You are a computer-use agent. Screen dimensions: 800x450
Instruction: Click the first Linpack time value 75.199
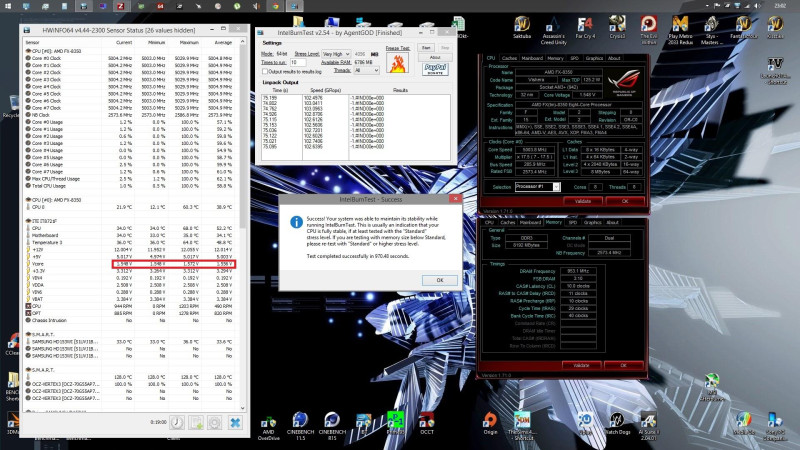[x=269, y=97]
